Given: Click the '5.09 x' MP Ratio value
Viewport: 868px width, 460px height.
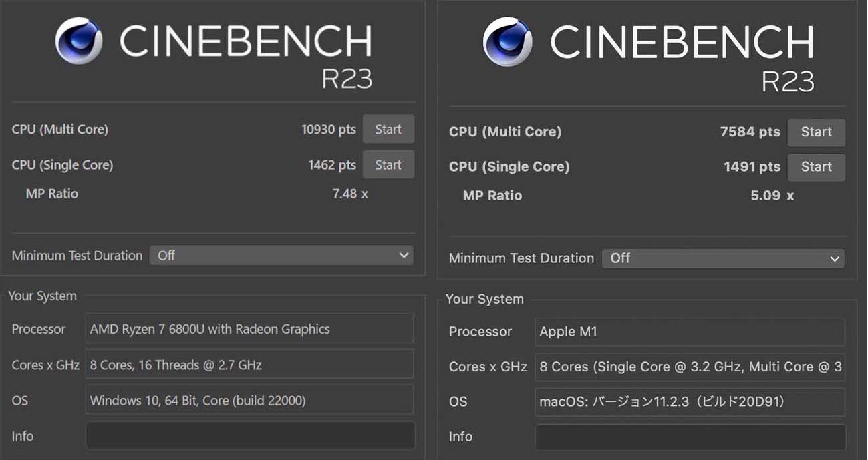Looking at the screenshot, I should [x=772, y=196].
